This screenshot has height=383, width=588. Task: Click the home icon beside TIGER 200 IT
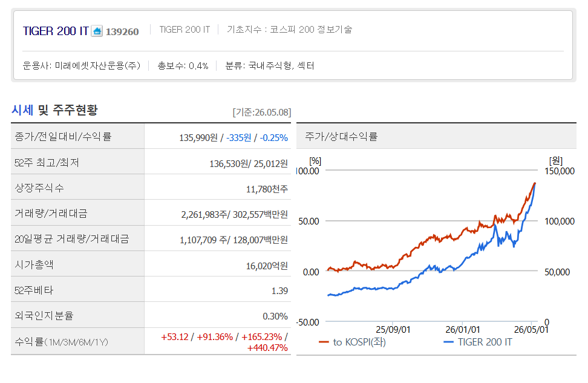pyautogui.click(x=97, y=31)
